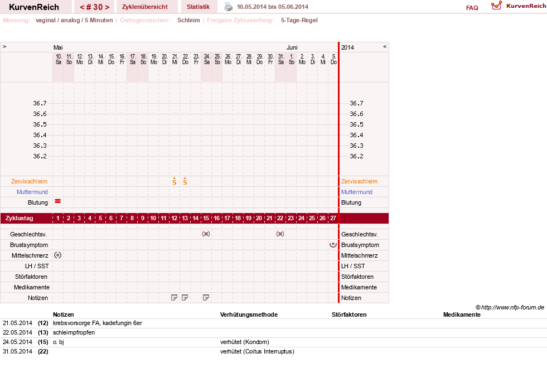Select cycle day 27 in Zyklustag row
Viewport: 547px width, 392px height.
[333, 219]
